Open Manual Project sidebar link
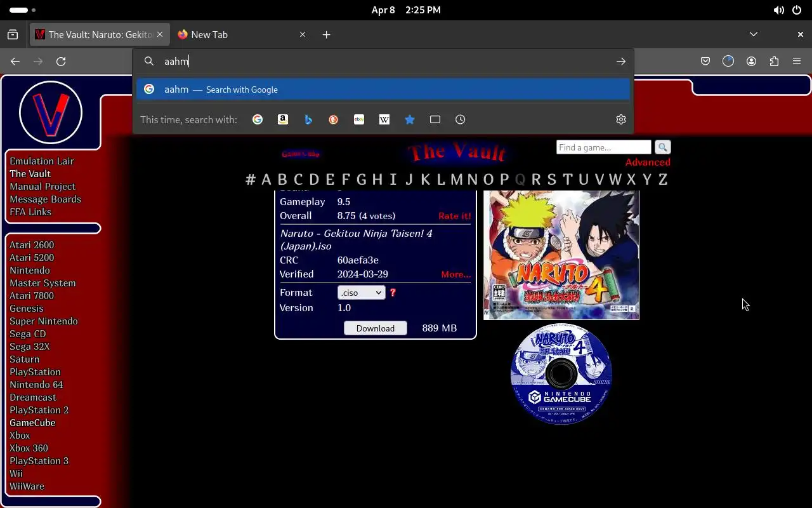The height and width of the screenshot is (508, 812). click(43, 186)
